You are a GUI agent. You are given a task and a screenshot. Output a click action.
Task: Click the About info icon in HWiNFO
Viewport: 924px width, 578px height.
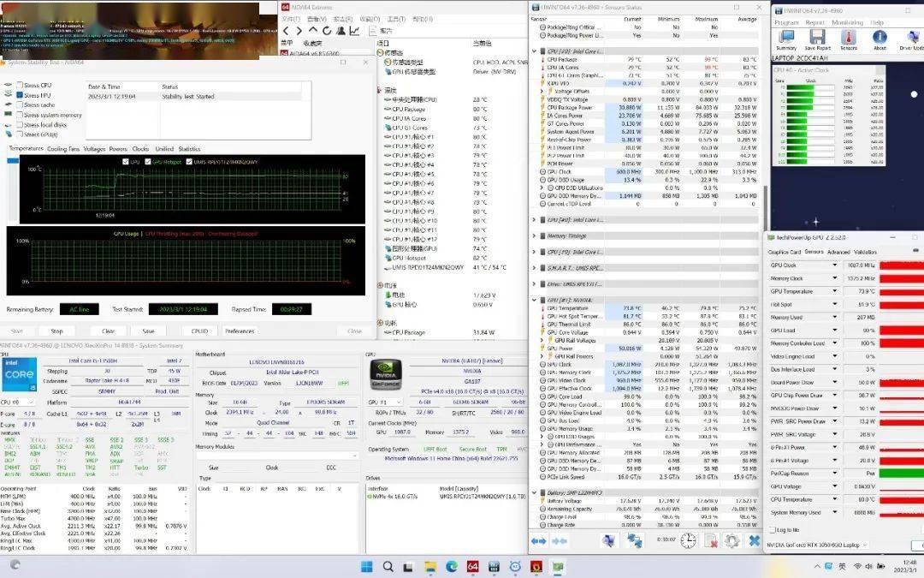[880, 37]
